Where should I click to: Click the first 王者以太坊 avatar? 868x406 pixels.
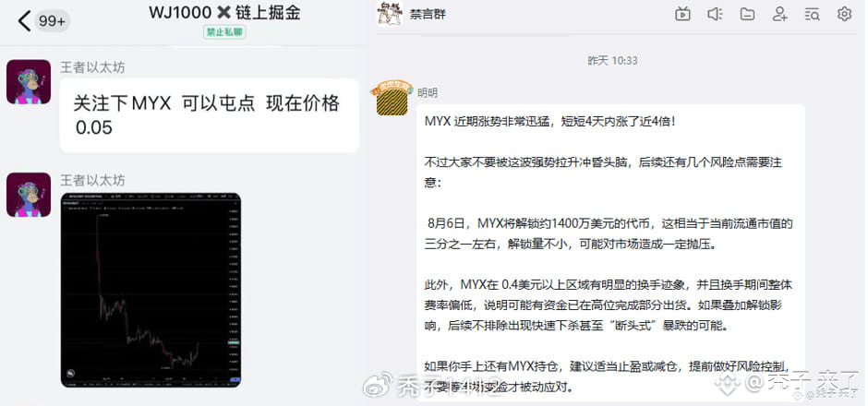tap(29, 82)
